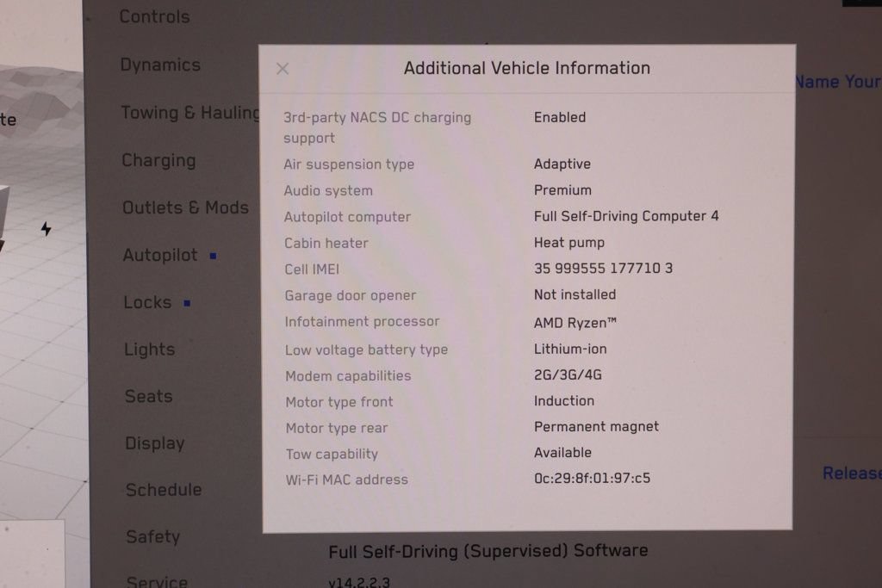The height and width of the screenshot is (588, 882).
Task: Select the Modem capabilities label
Action: point(348,375)
